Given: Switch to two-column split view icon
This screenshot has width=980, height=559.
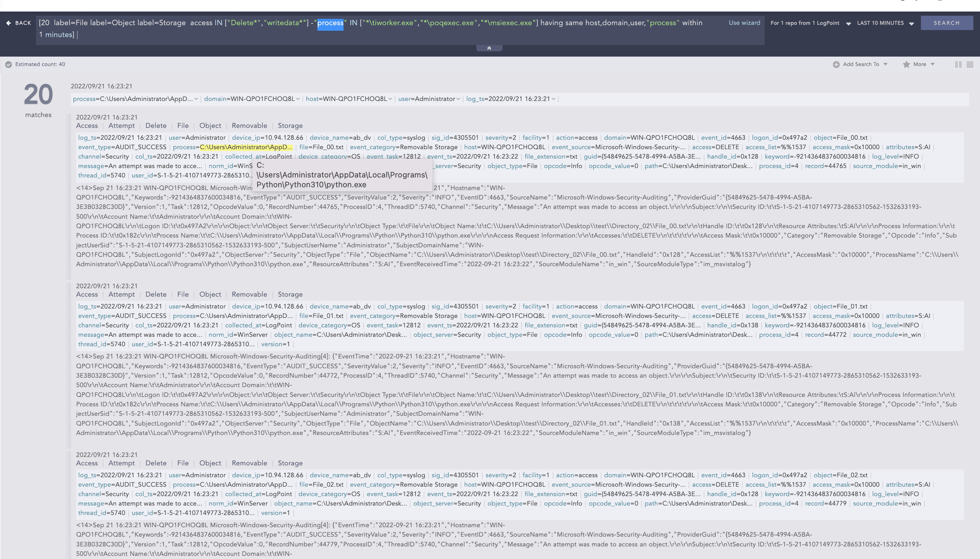Looking at the screenshot, I should (x=958, y=65).
